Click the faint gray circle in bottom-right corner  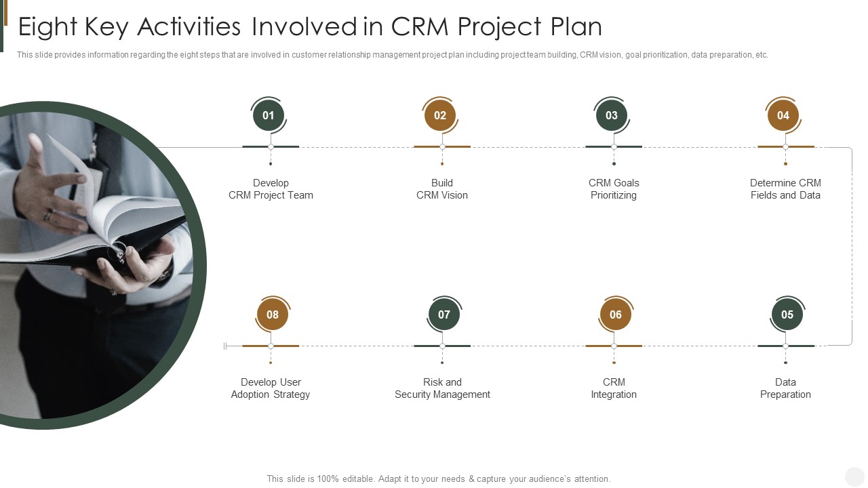854,476
